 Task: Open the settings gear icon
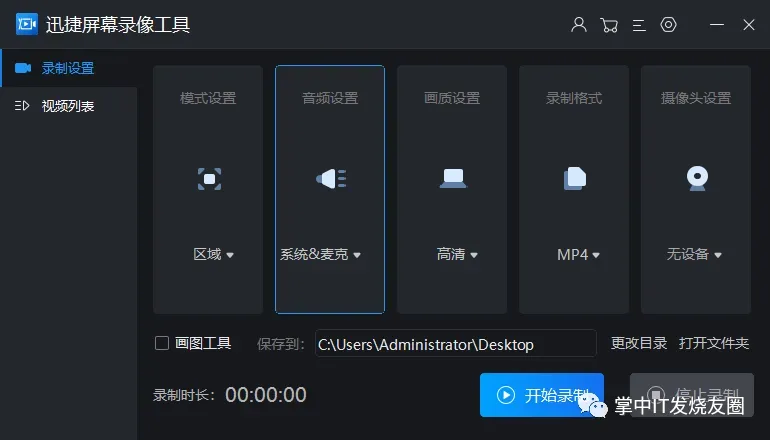pos(668,25)
